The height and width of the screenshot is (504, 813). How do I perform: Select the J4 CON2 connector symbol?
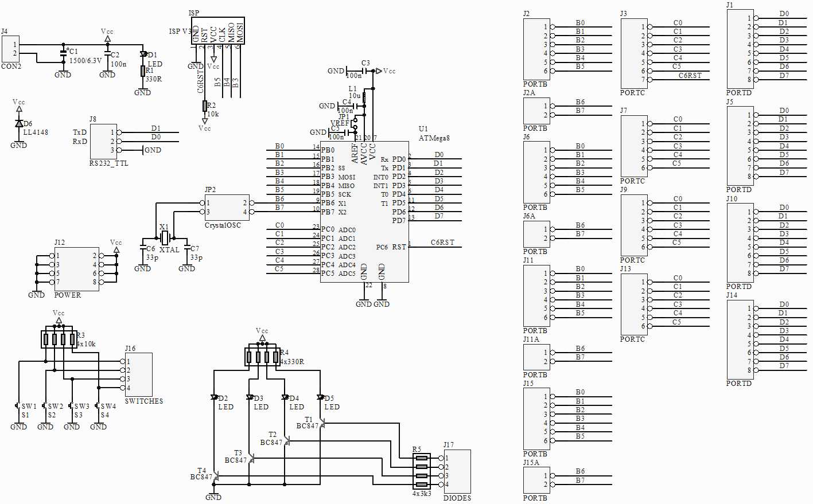pos(10,49)
